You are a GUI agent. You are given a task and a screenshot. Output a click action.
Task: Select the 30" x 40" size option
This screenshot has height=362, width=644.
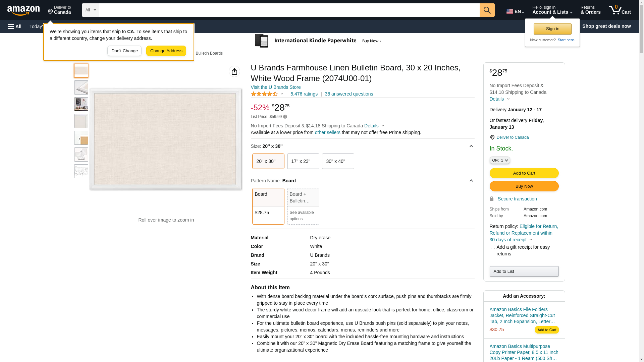tap(338, 161)
